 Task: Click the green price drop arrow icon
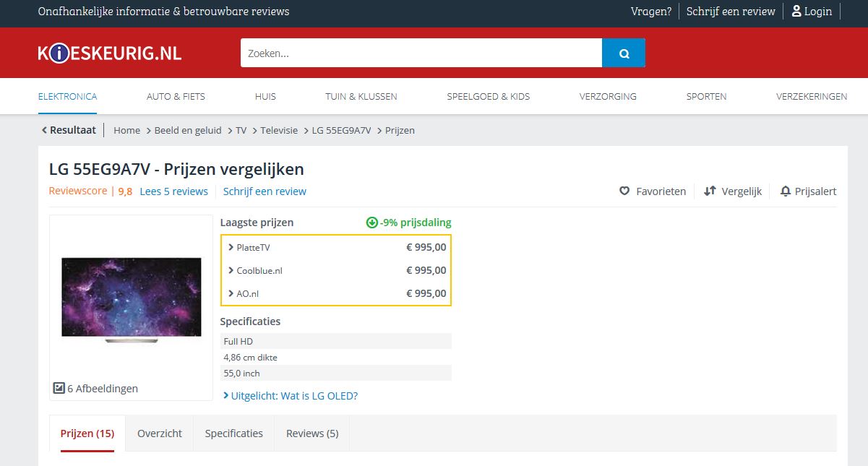(372, 223)
